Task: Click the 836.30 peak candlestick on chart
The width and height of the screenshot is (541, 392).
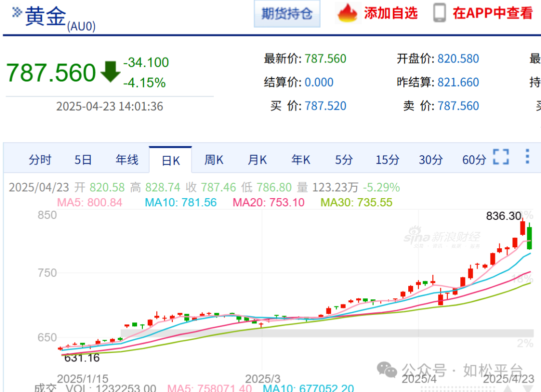Action: coord(523,228)
